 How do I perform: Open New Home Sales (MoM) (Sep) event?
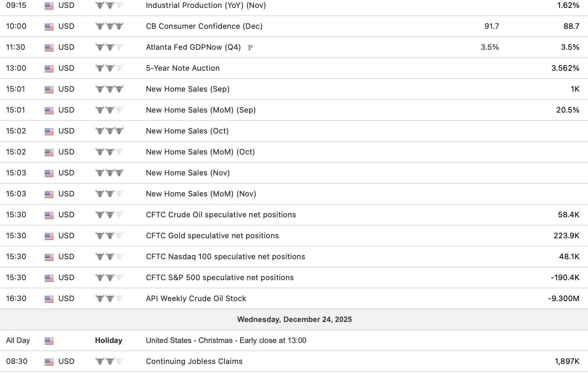[x=200, y=110]
